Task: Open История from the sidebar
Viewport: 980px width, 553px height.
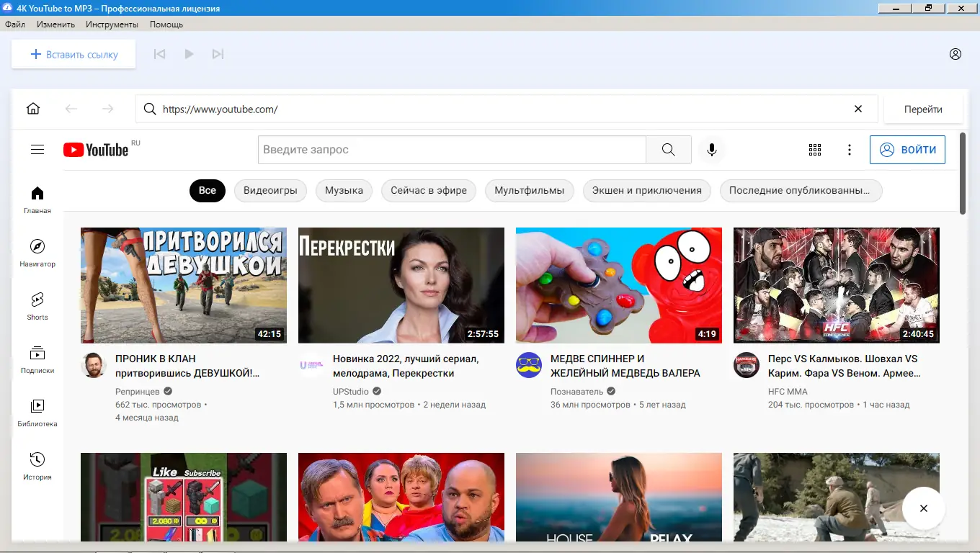Action: pos(37,463)
